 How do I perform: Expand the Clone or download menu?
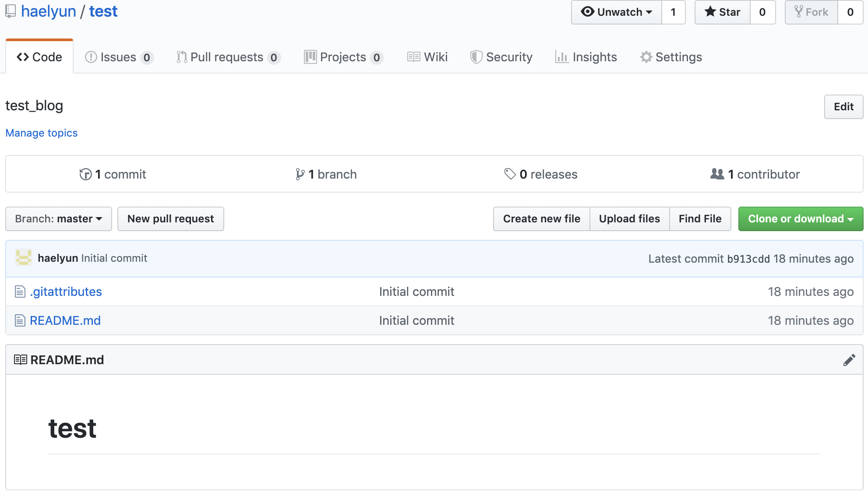point(801,219)
